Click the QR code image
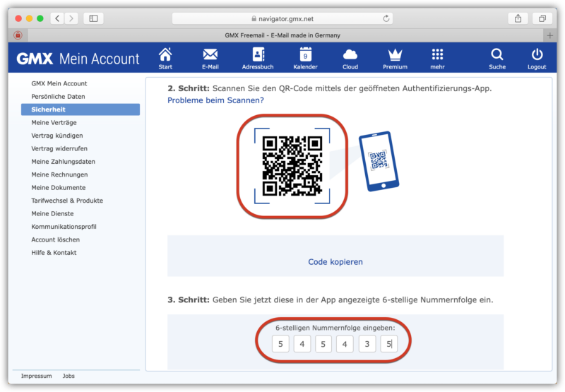The width and height of the screenshot is (565, 392). pyautogui.click(x=292, y=165)
